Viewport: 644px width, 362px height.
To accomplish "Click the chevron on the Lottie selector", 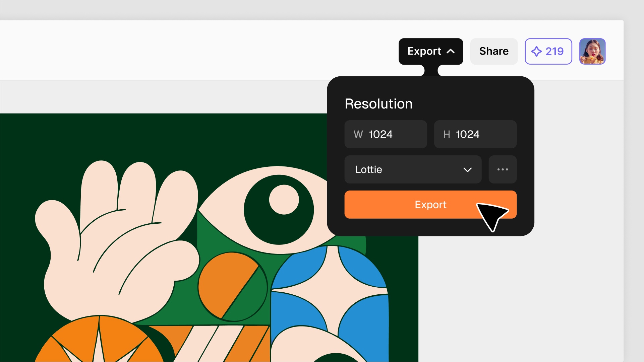I will point(467,170).
